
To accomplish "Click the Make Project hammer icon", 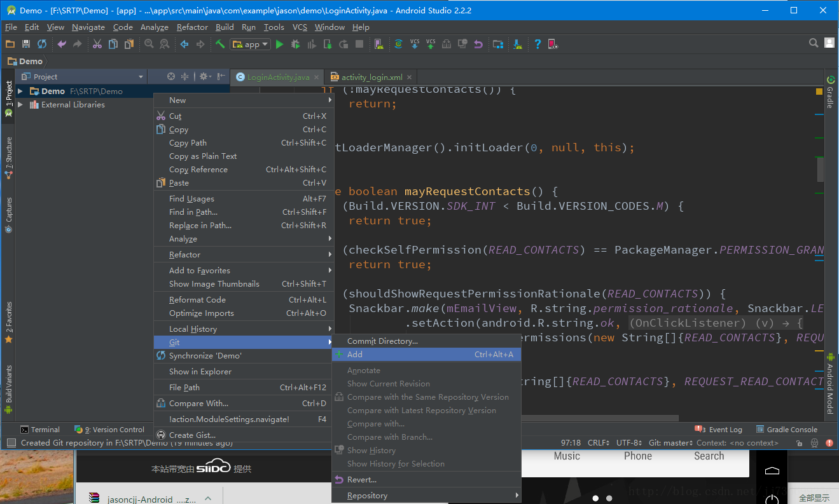I will [220, 44].
